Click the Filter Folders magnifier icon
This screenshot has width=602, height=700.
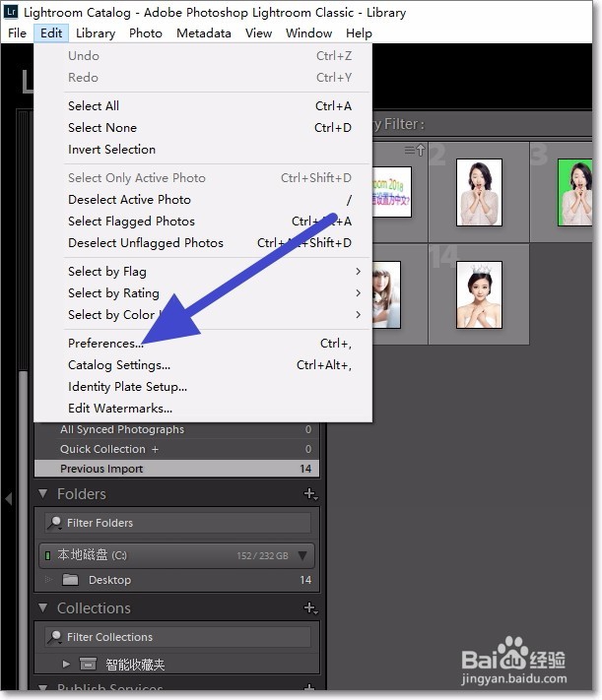click(x=54, y=523)
